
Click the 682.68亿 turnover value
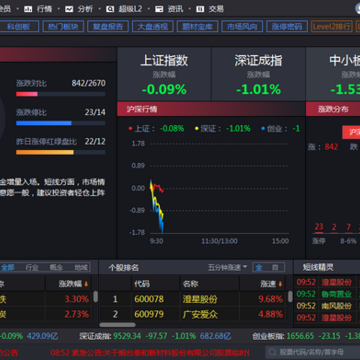pyautogui.click(x=215, y=336)
